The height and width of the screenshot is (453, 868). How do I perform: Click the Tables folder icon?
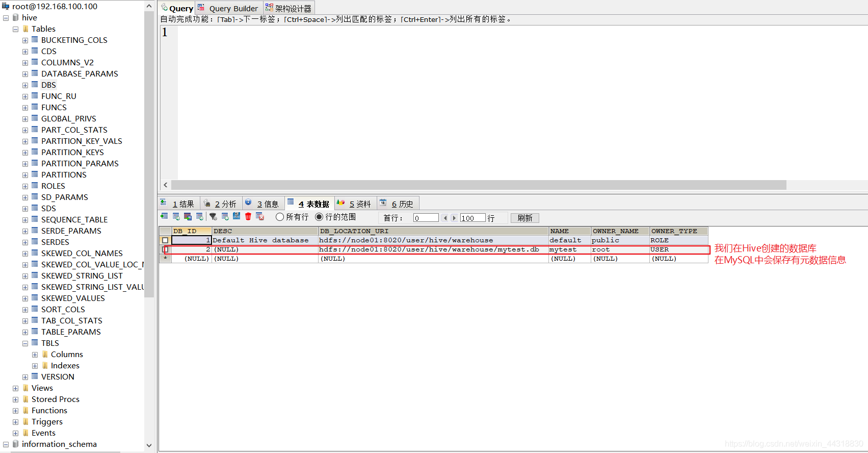pos(25,29)
